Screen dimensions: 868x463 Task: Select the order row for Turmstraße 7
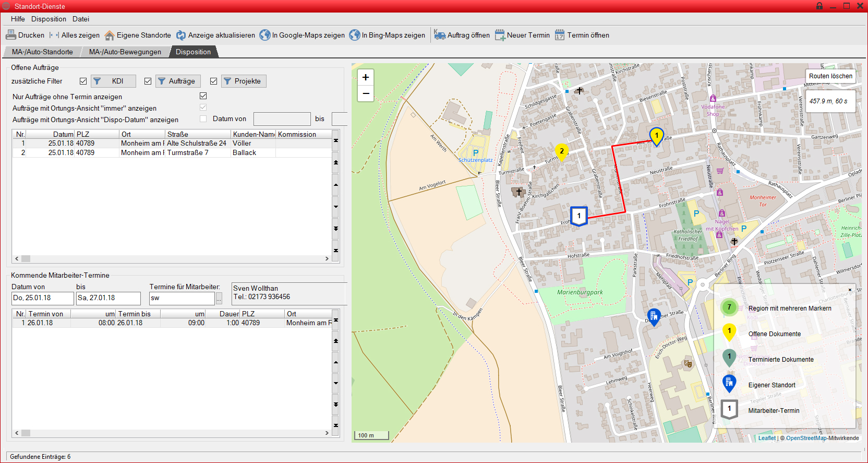172,153
